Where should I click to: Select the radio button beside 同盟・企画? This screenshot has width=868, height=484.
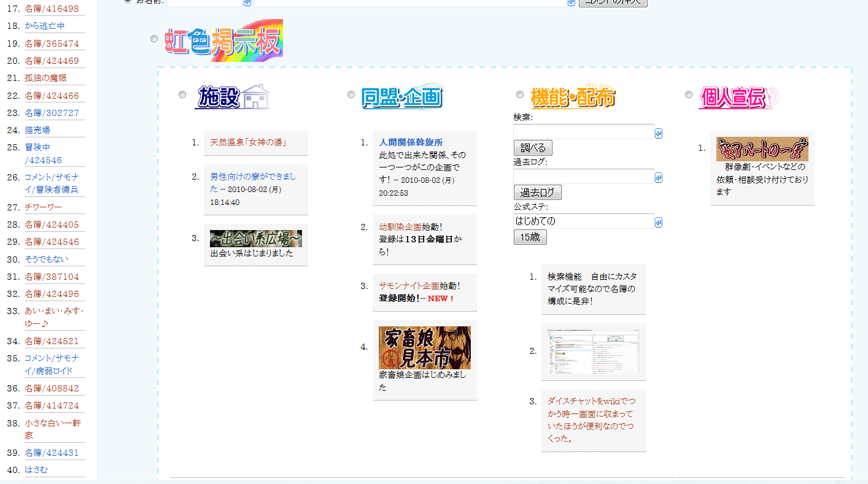point(351,94)
